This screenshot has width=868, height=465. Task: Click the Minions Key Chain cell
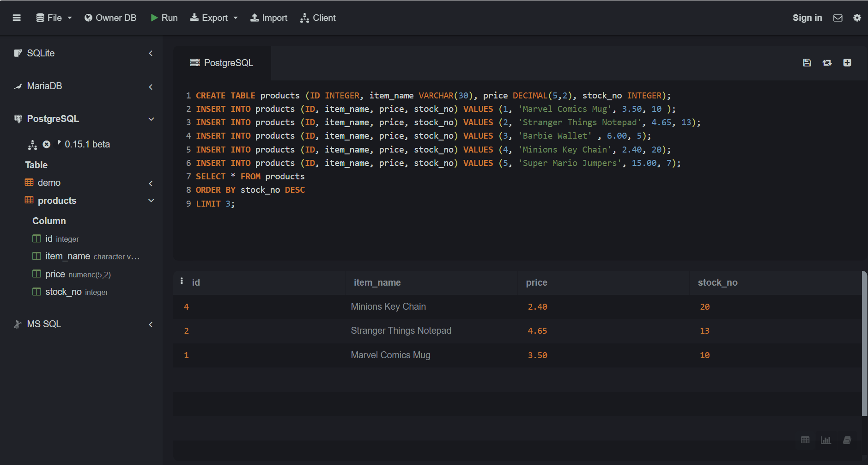click(x=388, y=306)
